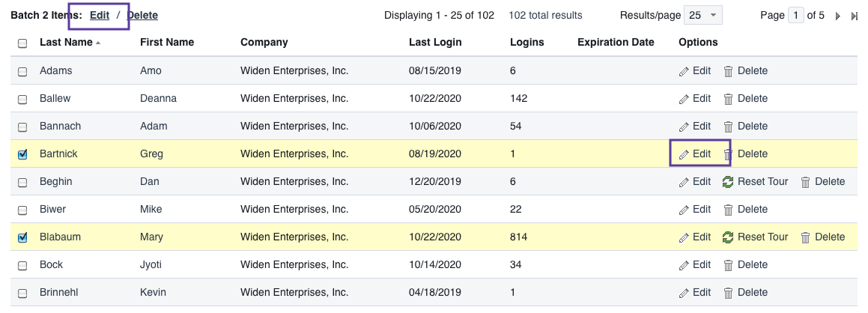Click trash Delete icon for Bannach
Viewport: 868px width, 313px height.
coord(729,127)
